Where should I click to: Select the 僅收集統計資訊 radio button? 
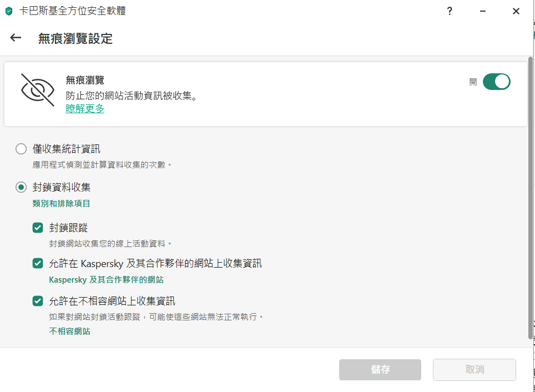pyautogui.click(x=21, y=149)
